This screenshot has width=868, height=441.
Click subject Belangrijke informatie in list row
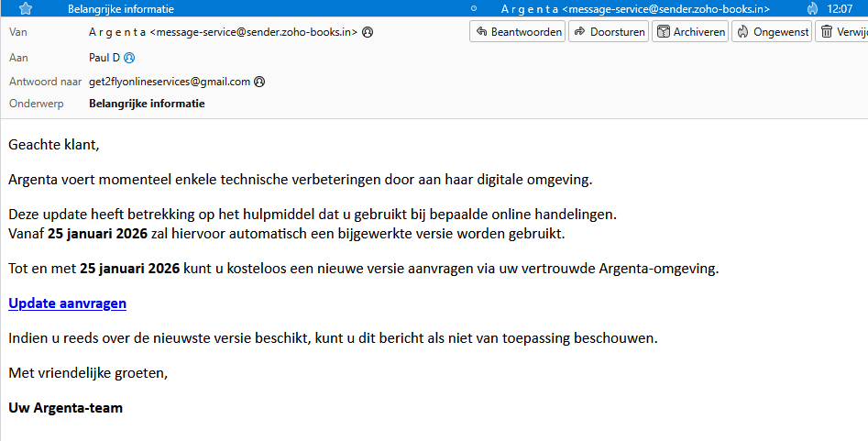(x=121, y=9)
